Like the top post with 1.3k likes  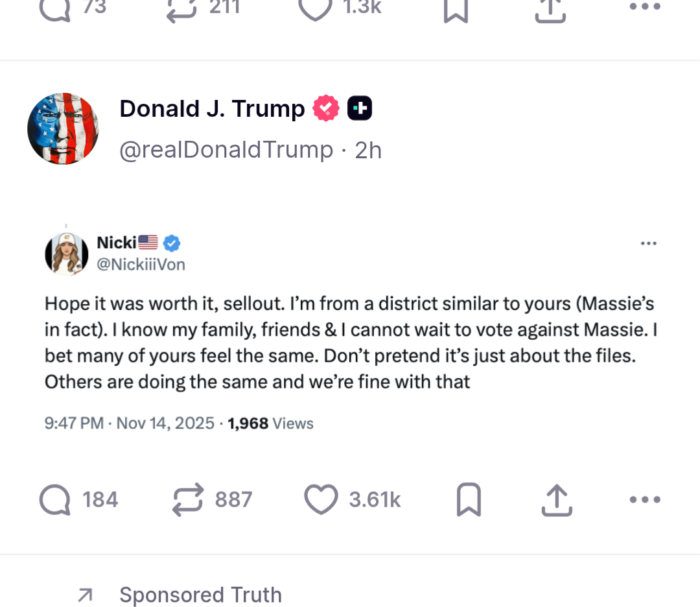315,8
